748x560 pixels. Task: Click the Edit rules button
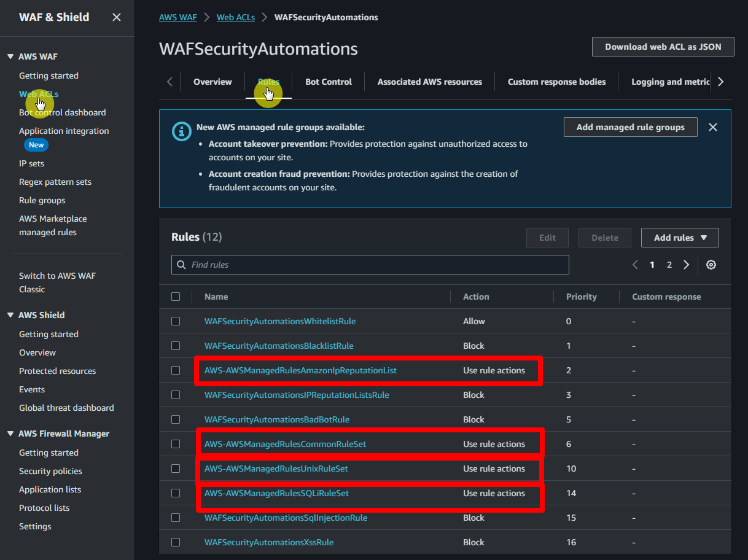[547, 238]
